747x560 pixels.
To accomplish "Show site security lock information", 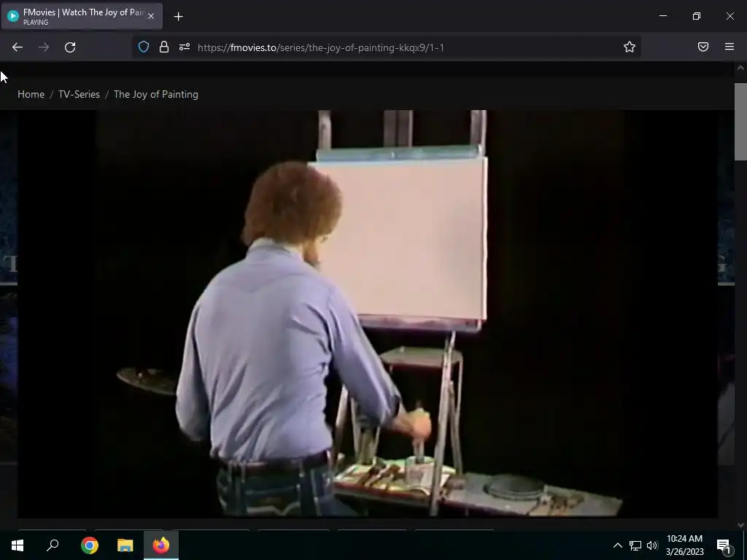I will pos(164,47).
